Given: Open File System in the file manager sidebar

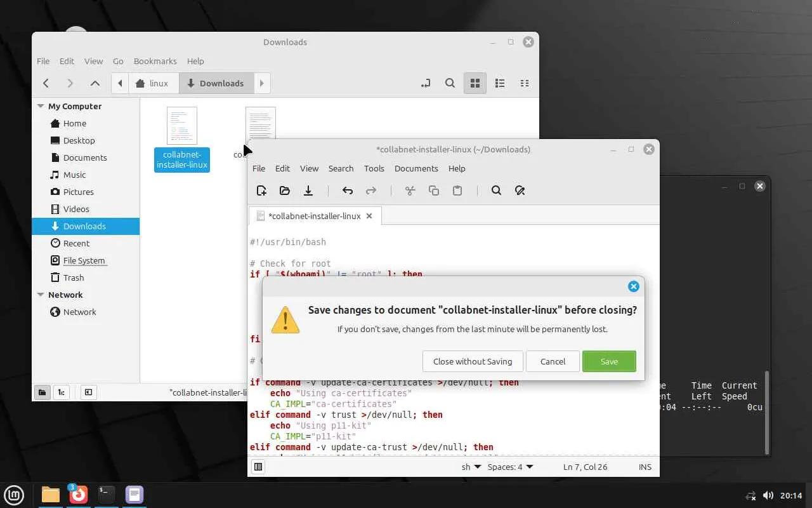Looking at the screenshot, I should (x=86, y=260).
